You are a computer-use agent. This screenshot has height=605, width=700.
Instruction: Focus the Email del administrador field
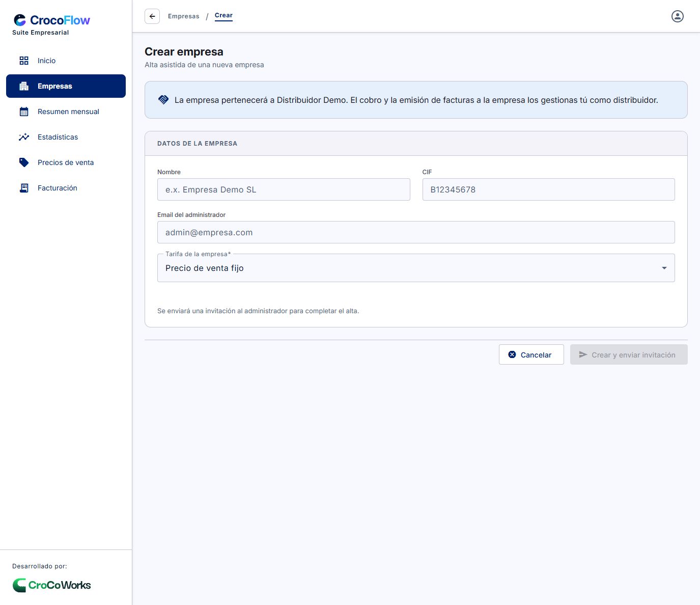pyautogui.click(x=416, y=232)
